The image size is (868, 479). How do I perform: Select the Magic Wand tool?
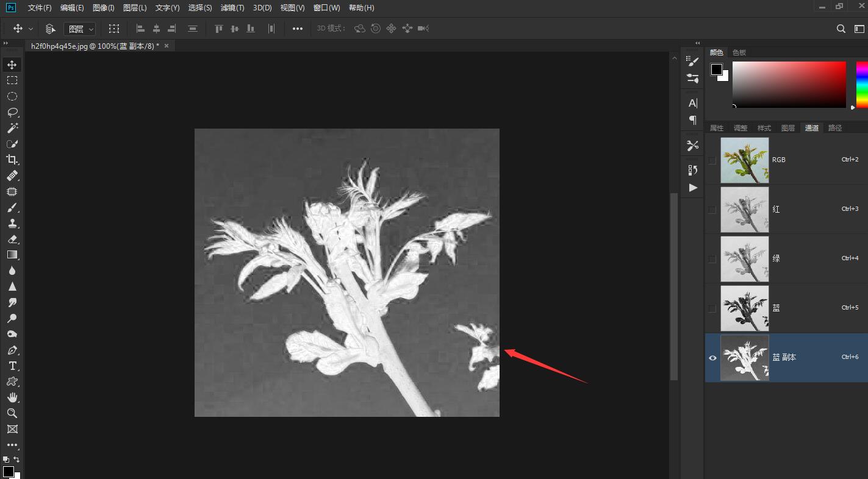coord(12,128)
